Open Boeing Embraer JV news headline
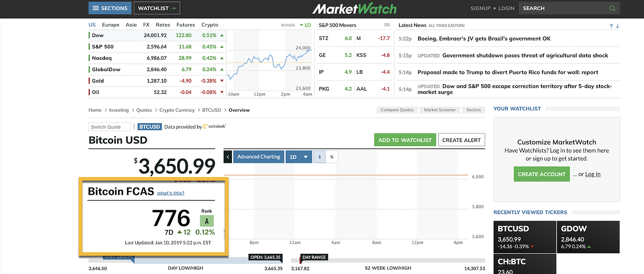This screenshot has height=274, width=644. [484, 39]
